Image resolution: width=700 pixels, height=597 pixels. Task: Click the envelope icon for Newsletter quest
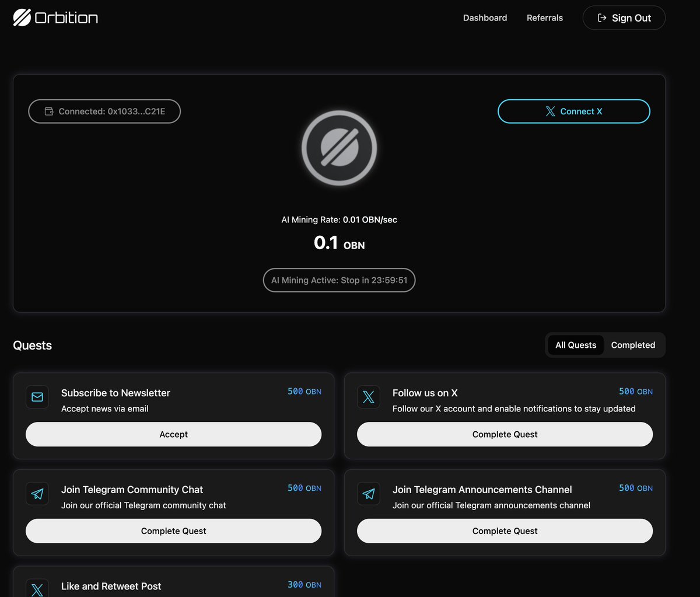(x=37, y=397)
